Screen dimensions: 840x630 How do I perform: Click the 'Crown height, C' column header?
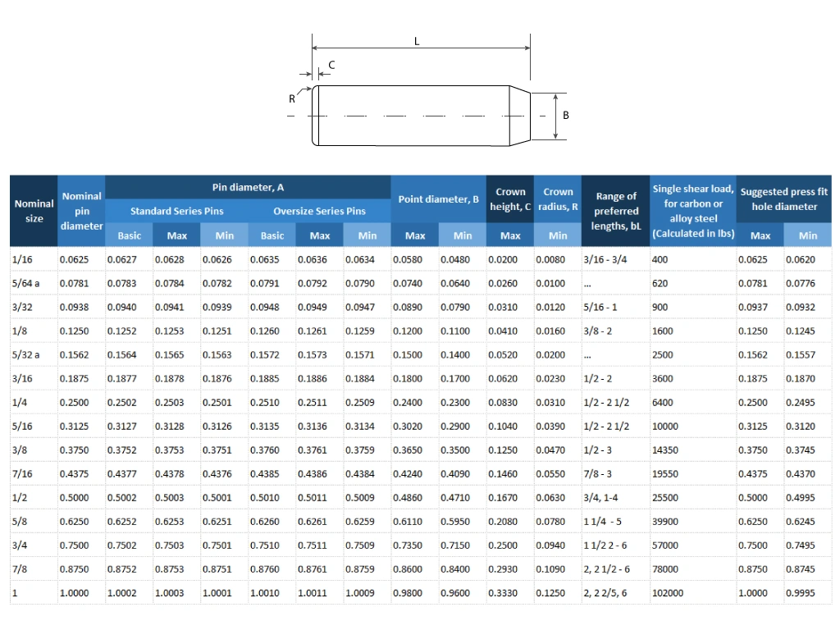[x=510, y=199]
